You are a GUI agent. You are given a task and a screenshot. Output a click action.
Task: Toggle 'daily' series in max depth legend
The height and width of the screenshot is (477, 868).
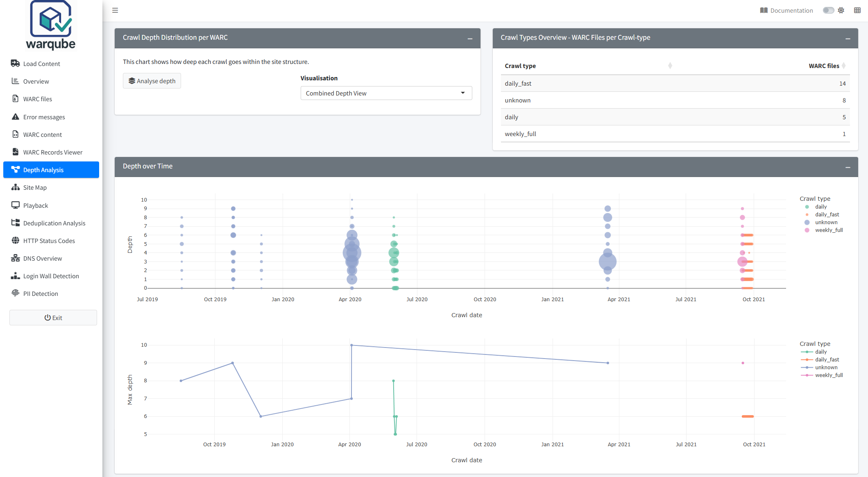815,352
